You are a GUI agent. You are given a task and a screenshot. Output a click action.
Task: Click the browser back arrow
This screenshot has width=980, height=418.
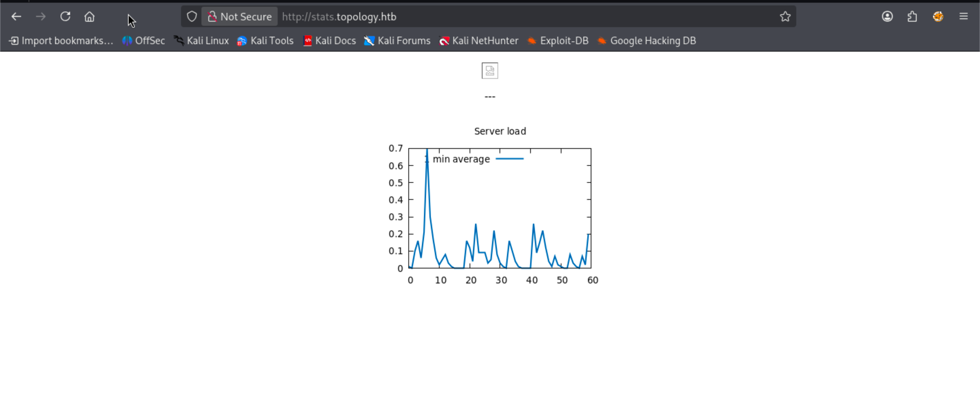16,17
